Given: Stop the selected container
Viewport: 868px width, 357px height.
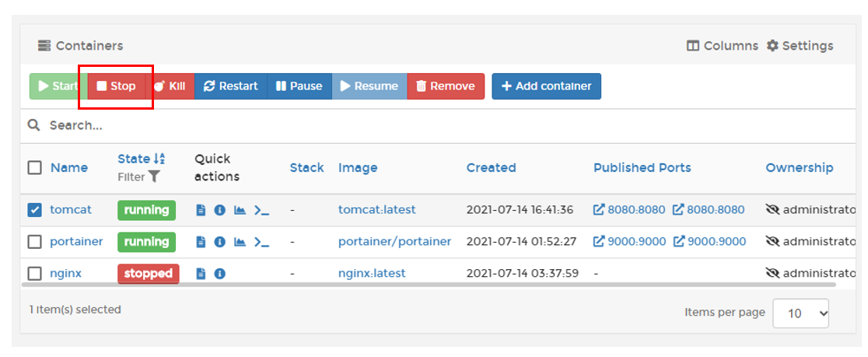Looking at the screenshot, I should (116, 86).
